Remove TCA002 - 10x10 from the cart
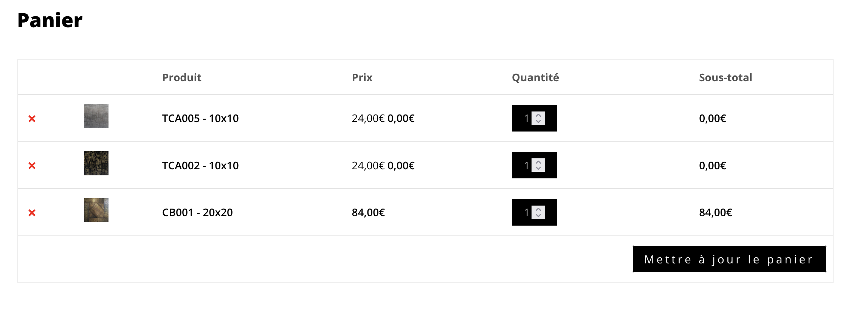 click(32, 166)
